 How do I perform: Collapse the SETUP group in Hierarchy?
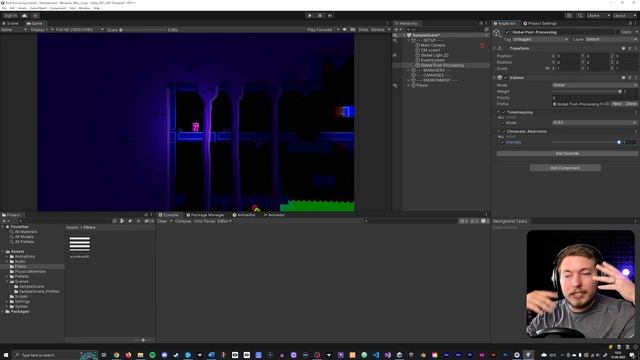409,40
